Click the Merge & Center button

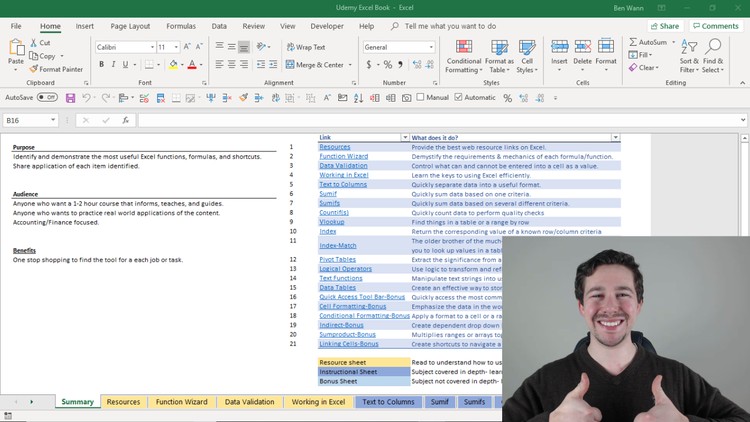click(x=315, y=65)
